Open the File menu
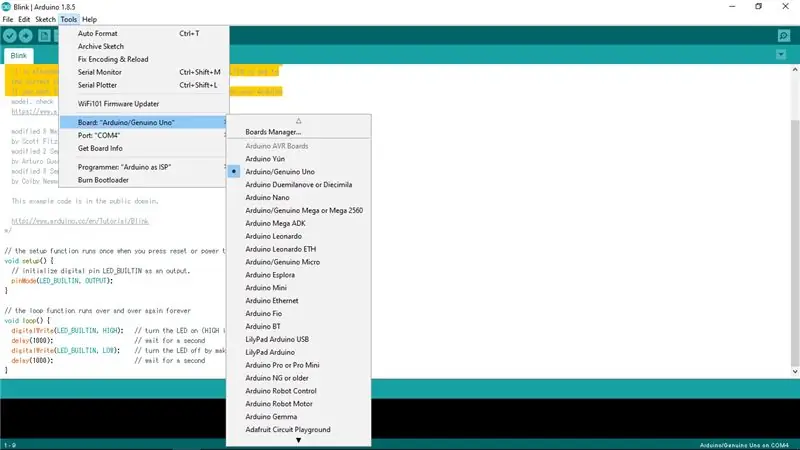This screenshot has height=450, width=800. point(8,19)
